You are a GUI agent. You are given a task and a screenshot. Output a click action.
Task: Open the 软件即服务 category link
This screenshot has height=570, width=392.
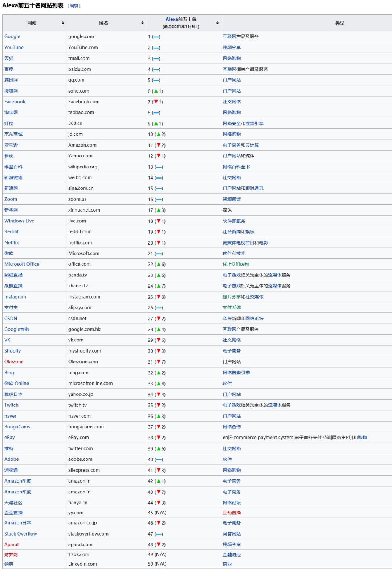pyautogui.click(x=234, y=221)
